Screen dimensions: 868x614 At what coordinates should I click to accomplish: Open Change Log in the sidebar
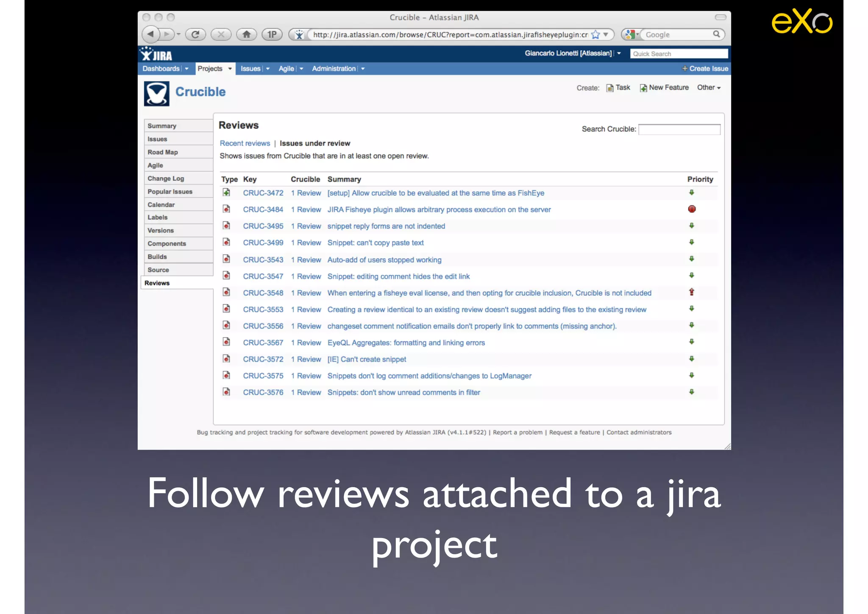tap(178, 179)
